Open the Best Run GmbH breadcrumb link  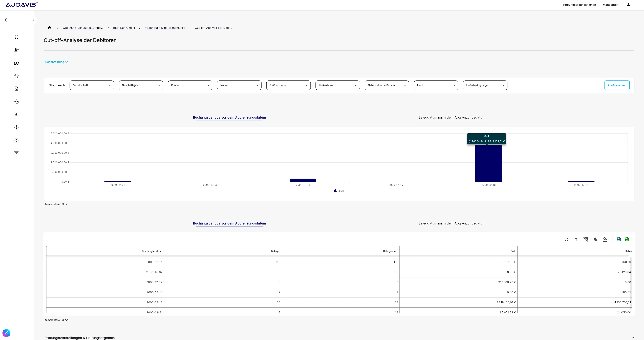pyautogui.click(x=124, y=28)
